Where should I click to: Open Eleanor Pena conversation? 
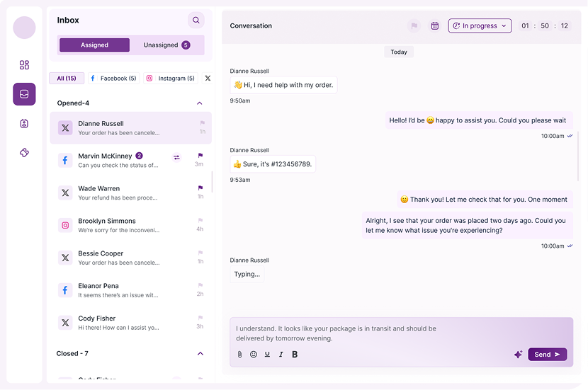coord(131,290)
